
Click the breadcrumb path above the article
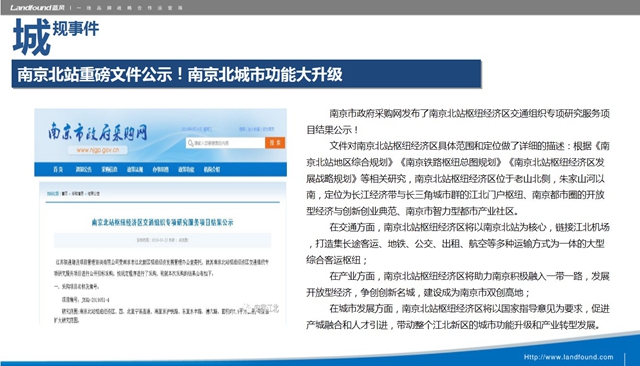(x=73, y=193)
